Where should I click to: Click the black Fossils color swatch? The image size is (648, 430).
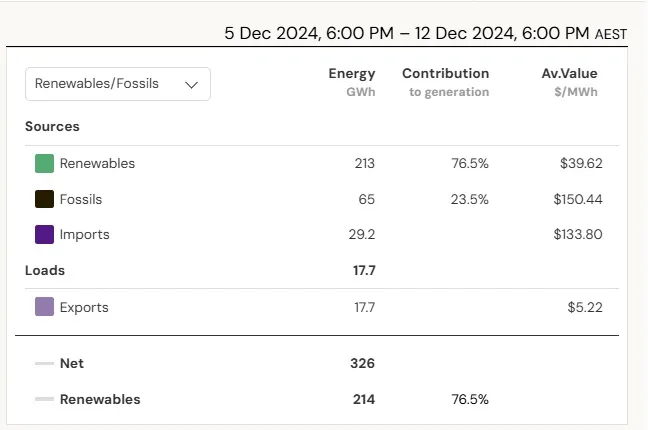coord(44,199)
